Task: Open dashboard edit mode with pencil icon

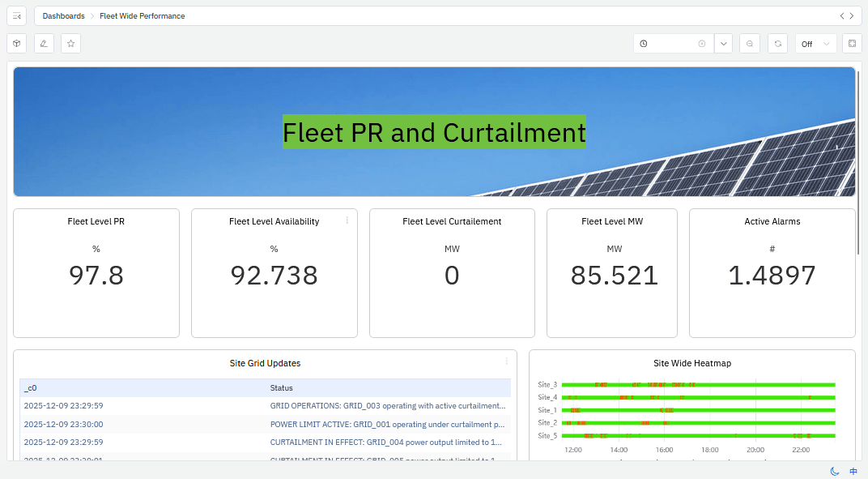Action: tap(44, 44)
